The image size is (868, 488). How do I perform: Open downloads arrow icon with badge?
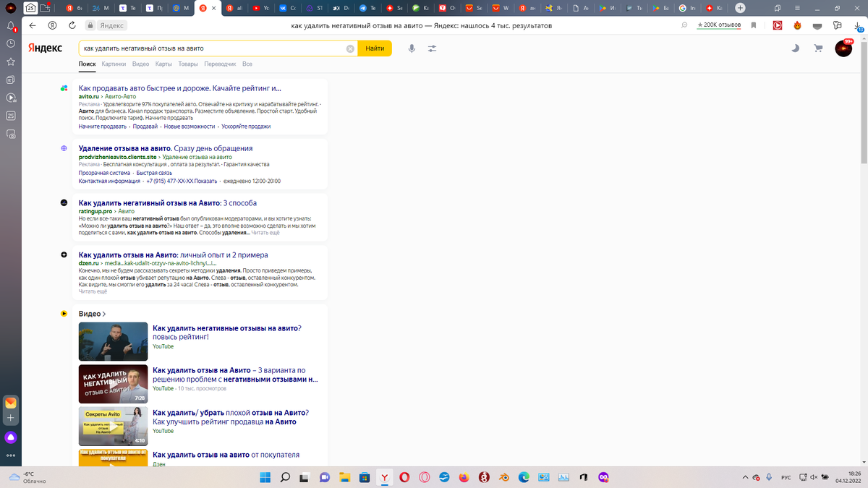point(858,25)
